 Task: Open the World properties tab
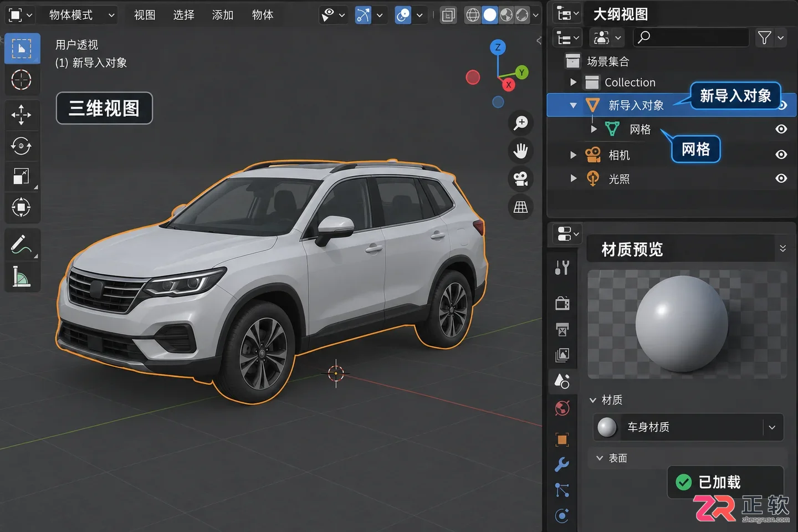point(562,409)
